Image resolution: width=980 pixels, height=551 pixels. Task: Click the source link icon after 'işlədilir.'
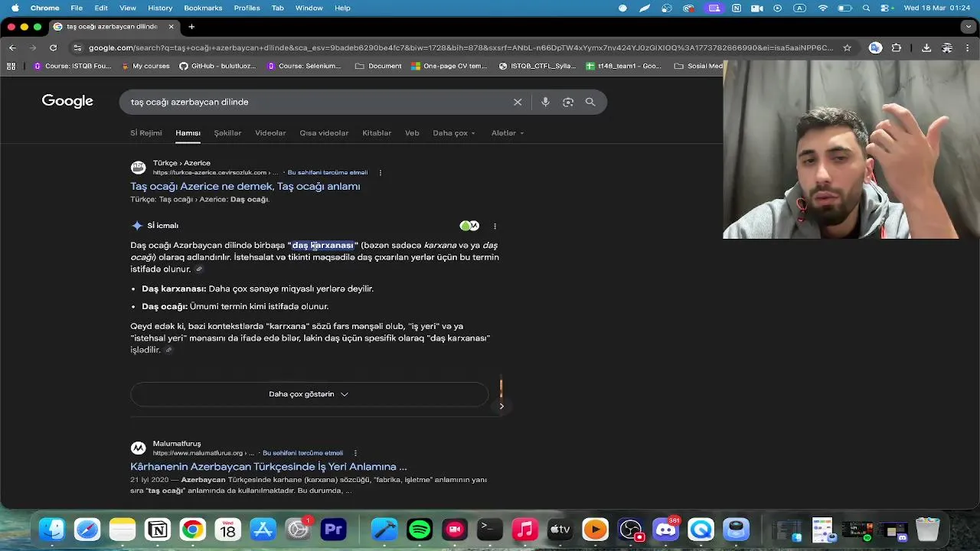(x=169, y=350)
